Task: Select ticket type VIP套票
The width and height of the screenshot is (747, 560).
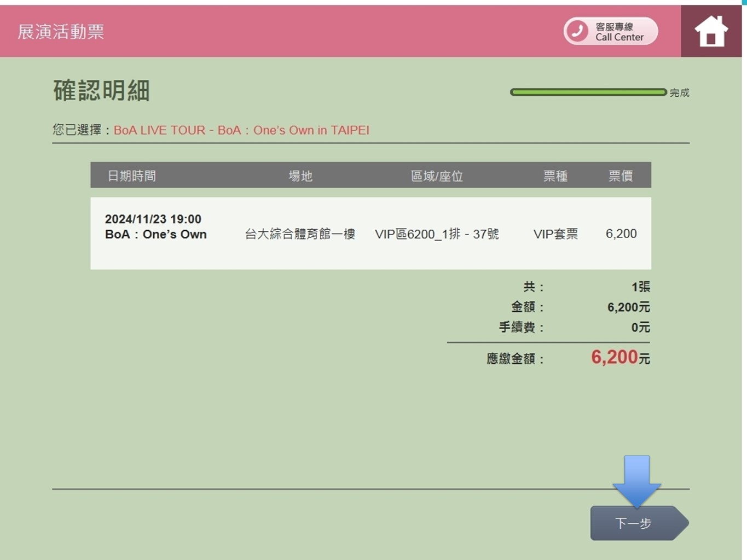Action: 555,234
